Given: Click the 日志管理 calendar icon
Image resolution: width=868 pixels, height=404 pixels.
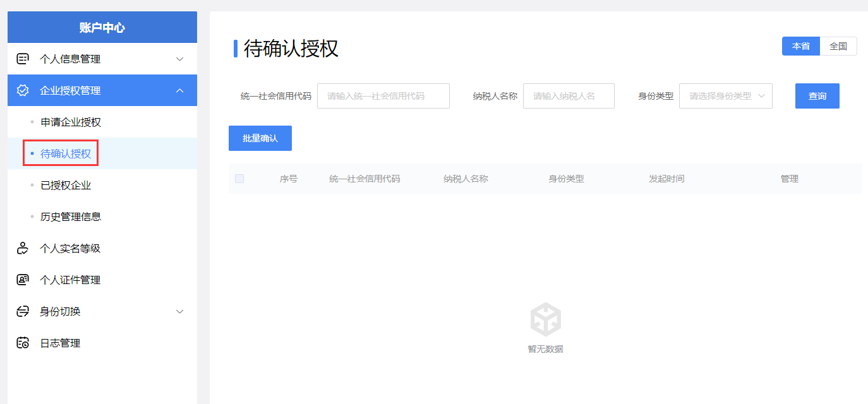Looking at the screenshot, I should (x=23, y=343).
